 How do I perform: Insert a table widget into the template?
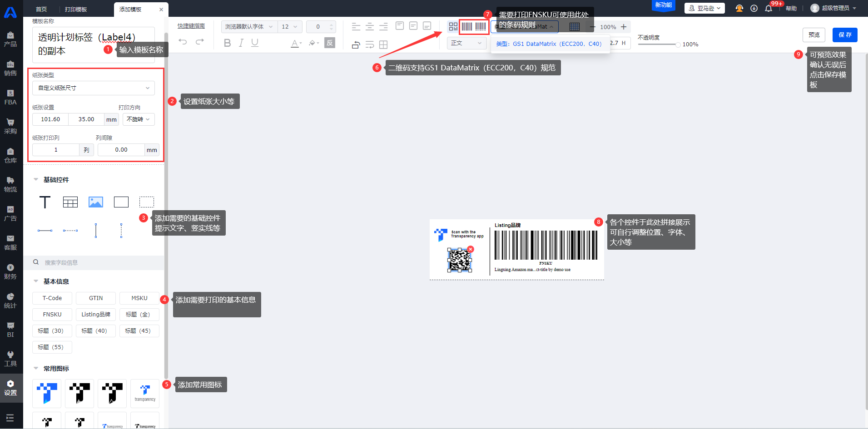pos(70,202)
